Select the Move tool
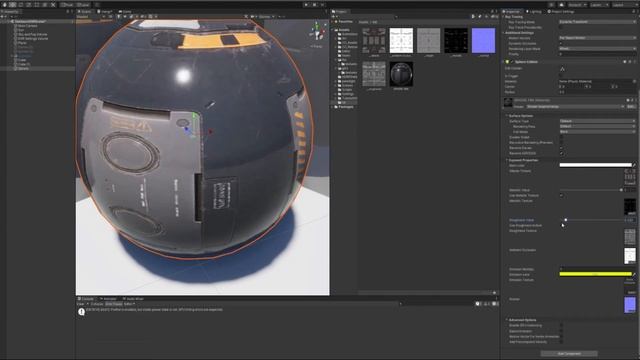This screenshot has height=360, width=640. 13,5
